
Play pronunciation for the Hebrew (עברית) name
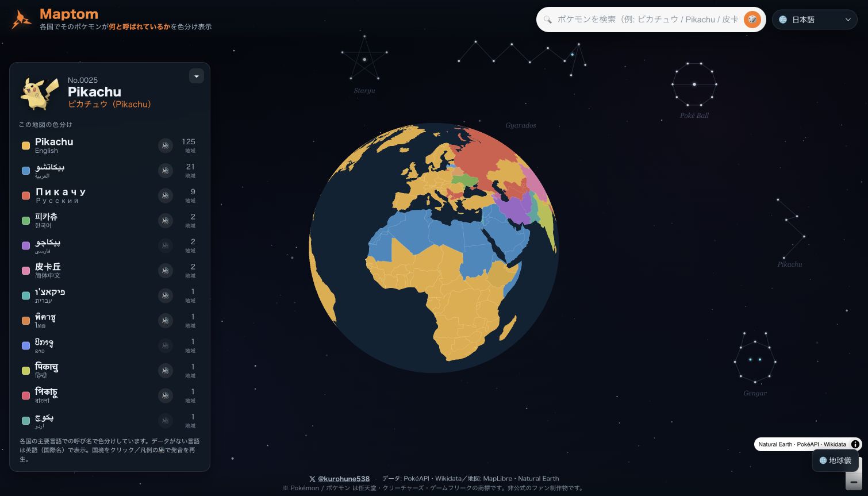[x=166, y=295]
